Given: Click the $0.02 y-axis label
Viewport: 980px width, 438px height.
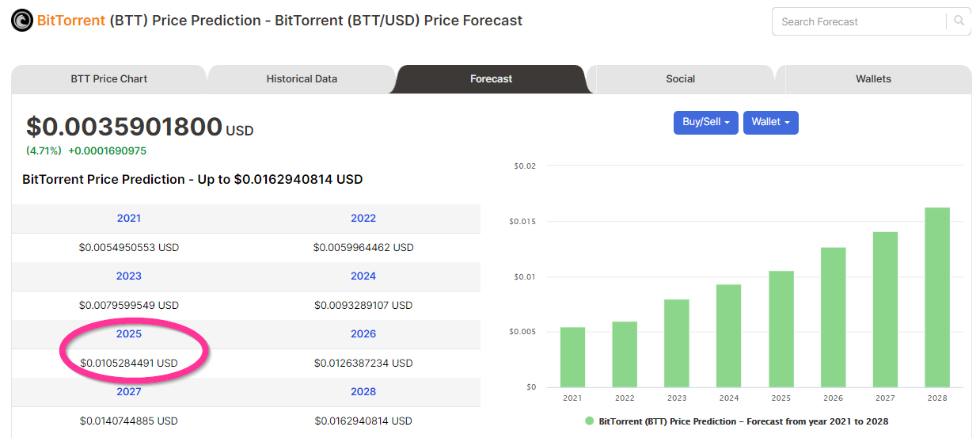Looking at the screenshot, I should (x=525, y=166).
